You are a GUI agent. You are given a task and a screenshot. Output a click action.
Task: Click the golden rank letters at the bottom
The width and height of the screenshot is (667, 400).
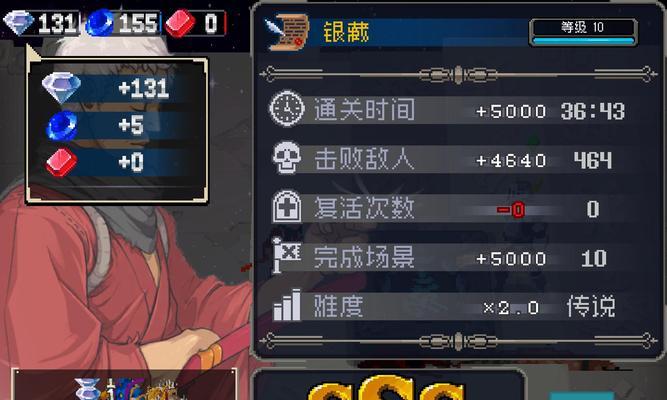pos(386,387)
